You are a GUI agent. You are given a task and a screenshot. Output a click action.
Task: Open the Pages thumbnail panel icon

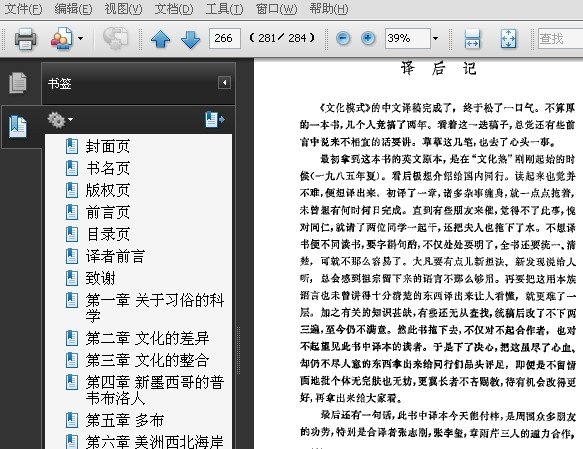click(x=18, y=83)
